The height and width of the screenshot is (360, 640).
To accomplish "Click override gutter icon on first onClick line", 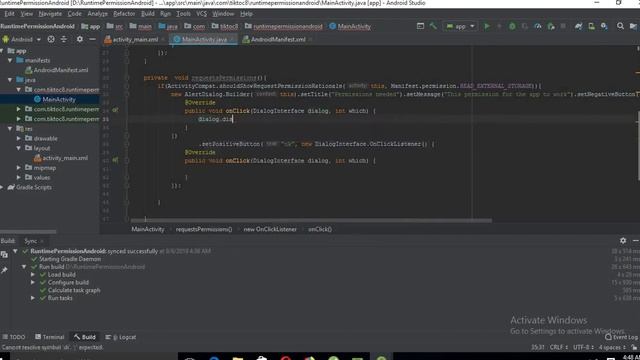I will [x=116, y=110].
